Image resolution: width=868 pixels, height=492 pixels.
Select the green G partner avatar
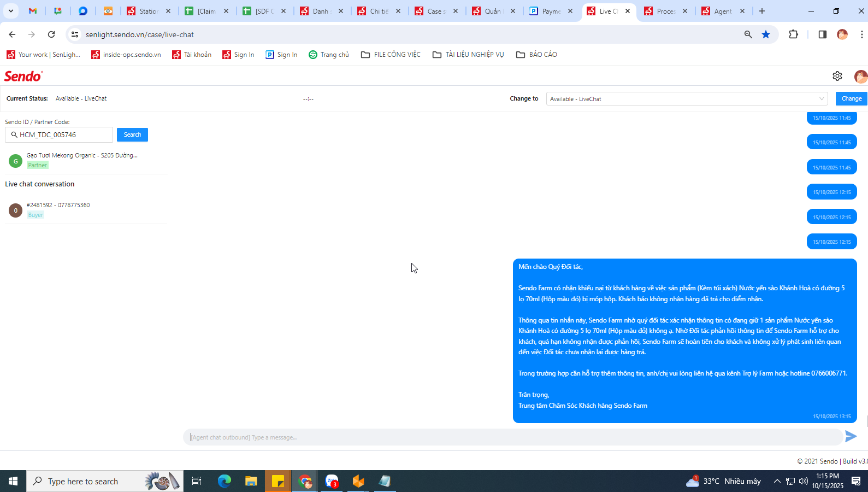(15, 161)
